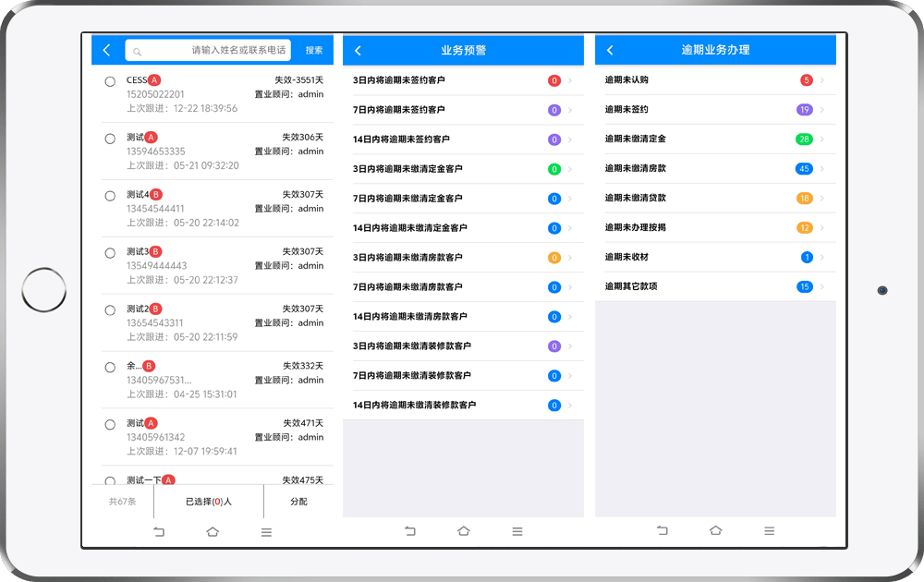This screenshot has height=582, width=924.
Task: Tap 上次跟进: 05-21 09:32:20 text
Action: (183, 165)
